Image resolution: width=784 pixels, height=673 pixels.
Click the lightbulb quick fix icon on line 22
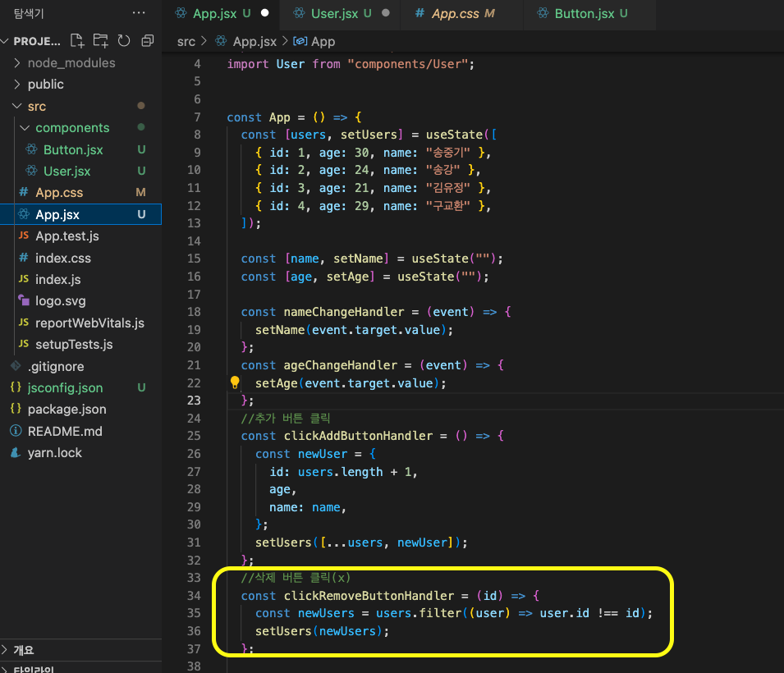click(235, 383)
